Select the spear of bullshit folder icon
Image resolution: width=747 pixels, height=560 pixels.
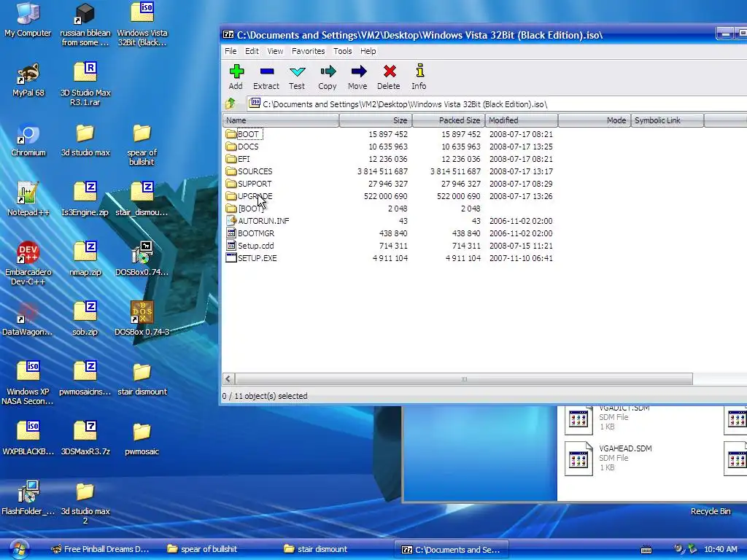pyautogui.click(x=142, y=144)
